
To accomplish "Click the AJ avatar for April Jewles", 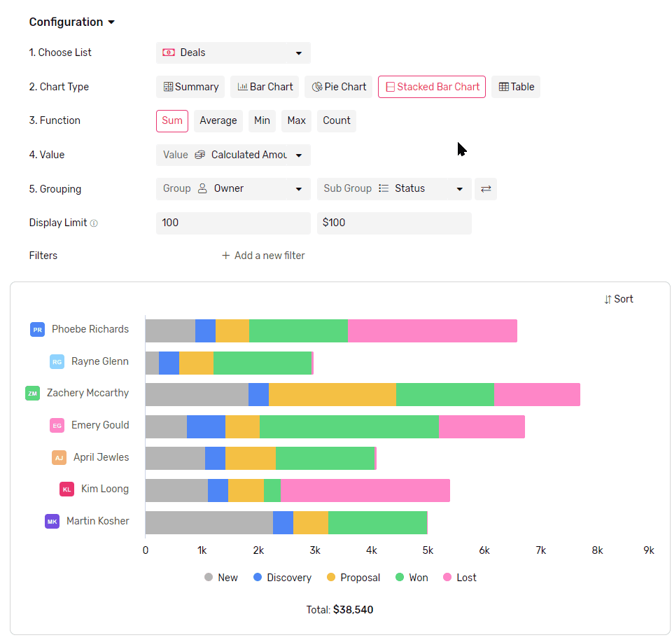I will point(59,457).
